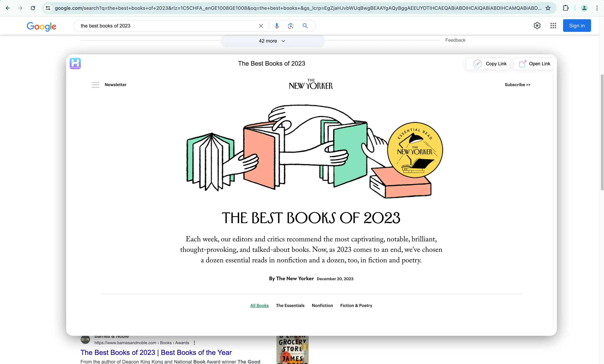The height and width of the screenshot is (364, 604).
Task: Bookmark this page with star icon
Action: (x=548, y=8)
